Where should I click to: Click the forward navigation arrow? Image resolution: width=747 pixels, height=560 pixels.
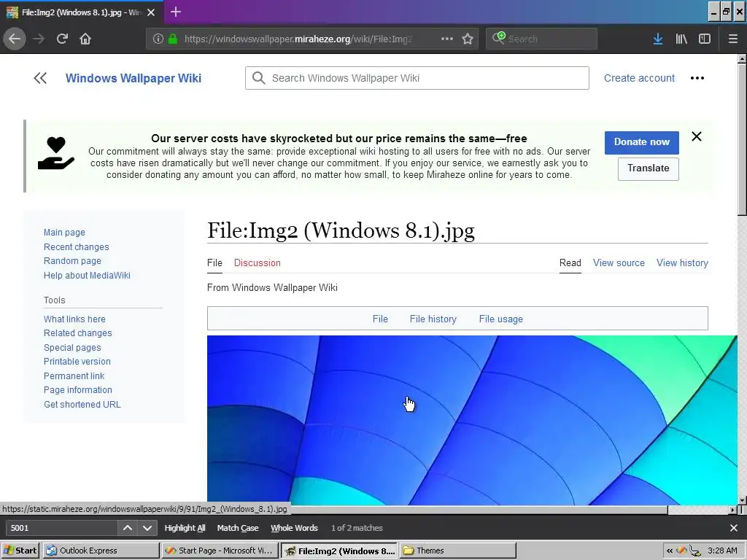39,39
